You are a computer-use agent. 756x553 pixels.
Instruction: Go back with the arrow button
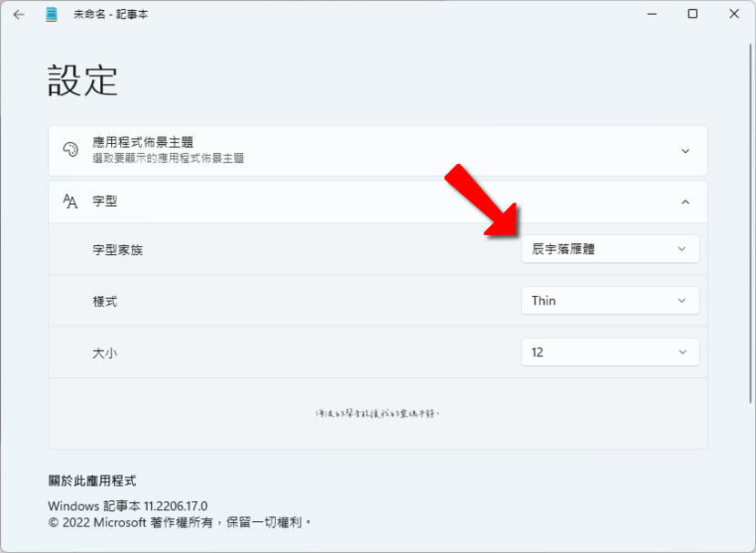coord(19,15)
